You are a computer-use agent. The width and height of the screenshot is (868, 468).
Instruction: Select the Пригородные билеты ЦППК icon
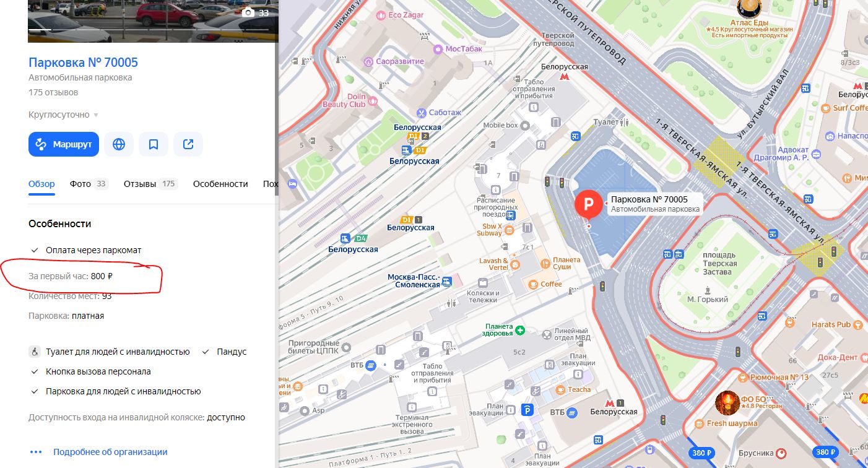pyautogui.click(x=346, y=347)
